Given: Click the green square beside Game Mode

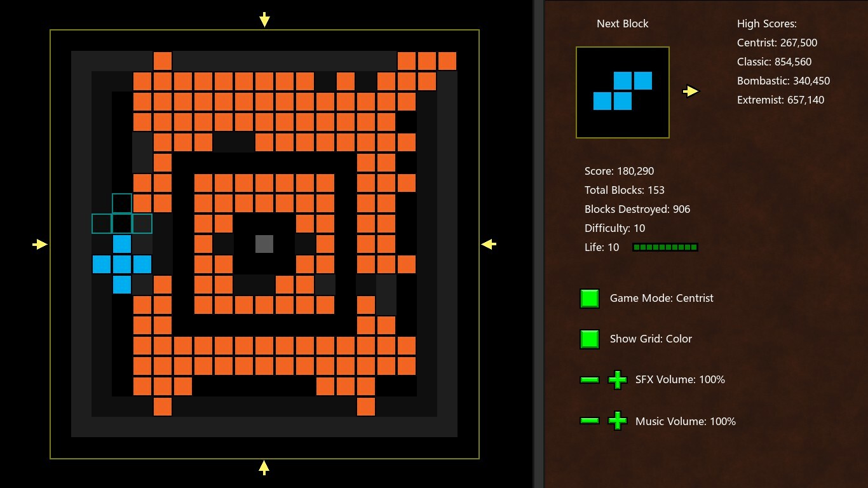Looking at the screenshot, I should (589, 298).
